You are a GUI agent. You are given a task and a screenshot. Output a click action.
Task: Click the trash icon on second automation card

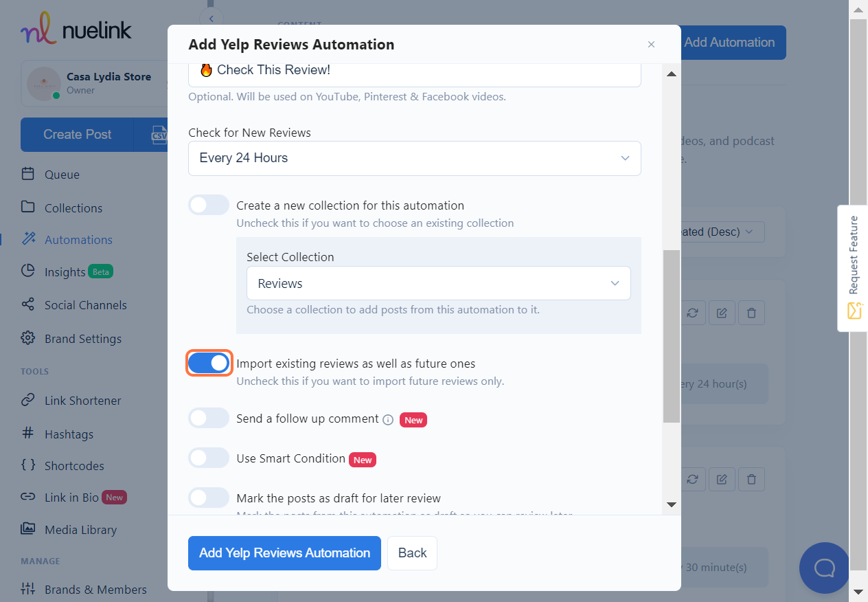[x=751, y=479]
